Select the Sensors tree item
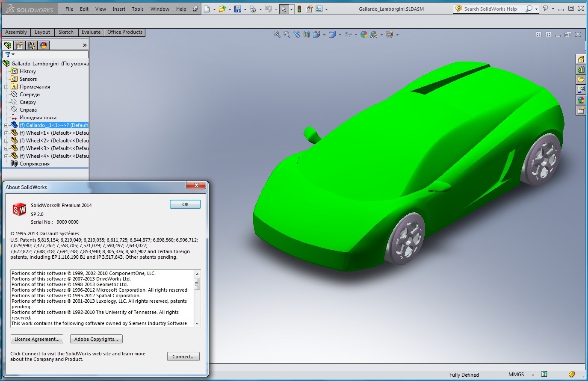The image size is (588, 381). point(28,79)
